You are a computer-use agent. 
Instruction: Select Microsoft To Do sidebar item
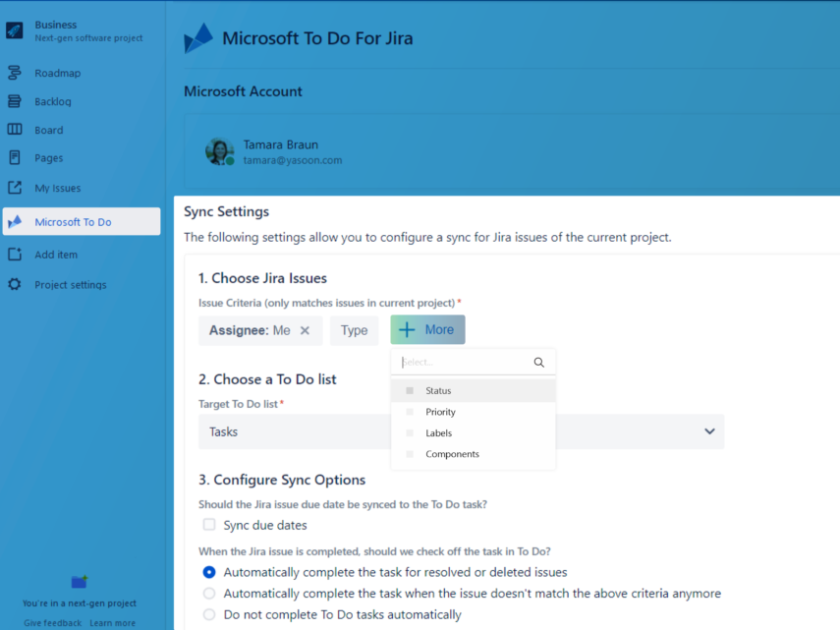pos(82,221)
